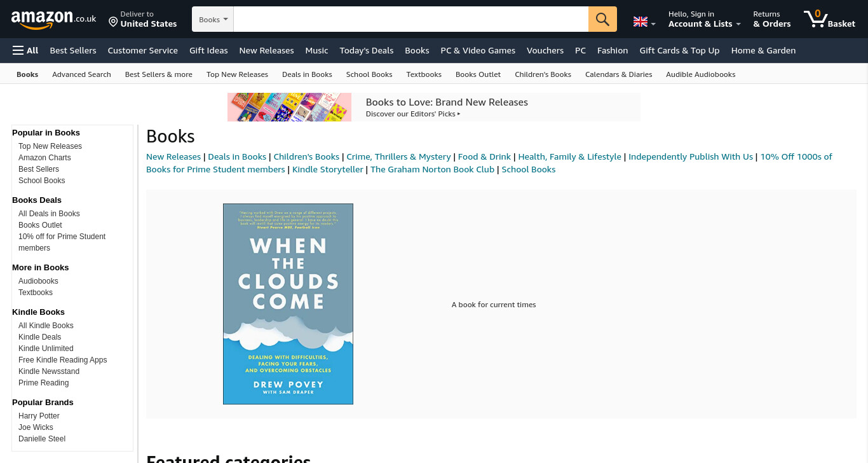This screenshot has height=463, width=868.
Task: Open Children's Books subnav tab
Action: pos(543,74)
